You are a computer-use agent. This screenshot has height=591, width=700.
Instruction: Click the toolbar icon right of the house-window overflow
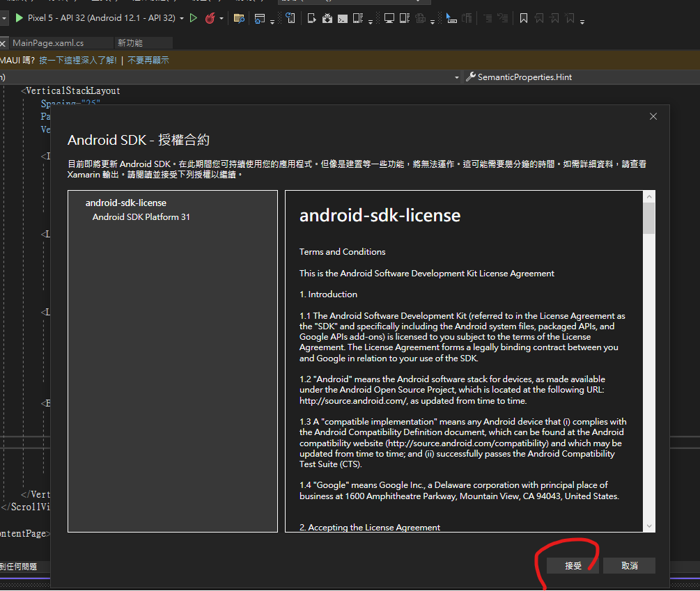point(290,18)
